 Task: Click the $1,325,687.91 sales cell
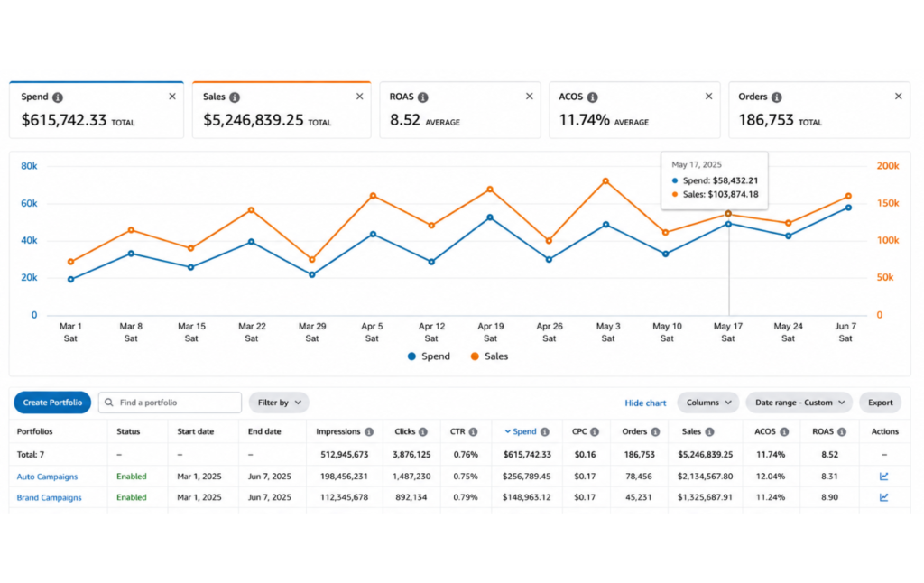tap(705, 497)
